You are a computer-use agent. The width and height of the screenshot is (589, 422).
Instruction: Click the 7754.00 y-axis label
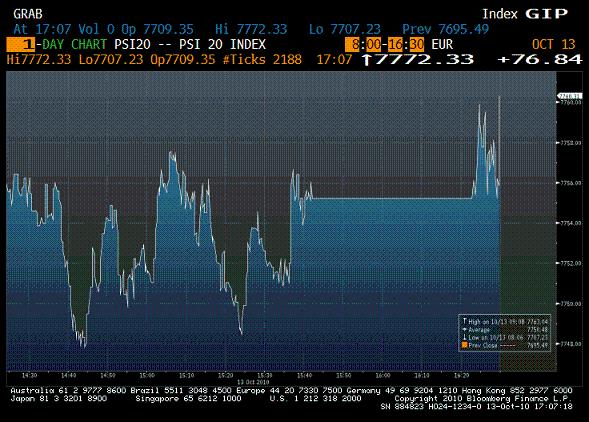[x=571, y=223]
